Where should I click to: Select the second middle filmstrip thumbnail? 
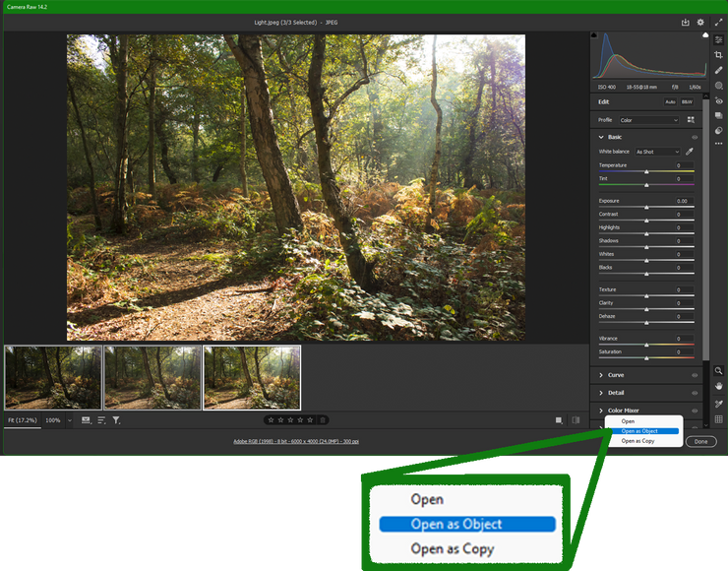[x=152, y=377]
